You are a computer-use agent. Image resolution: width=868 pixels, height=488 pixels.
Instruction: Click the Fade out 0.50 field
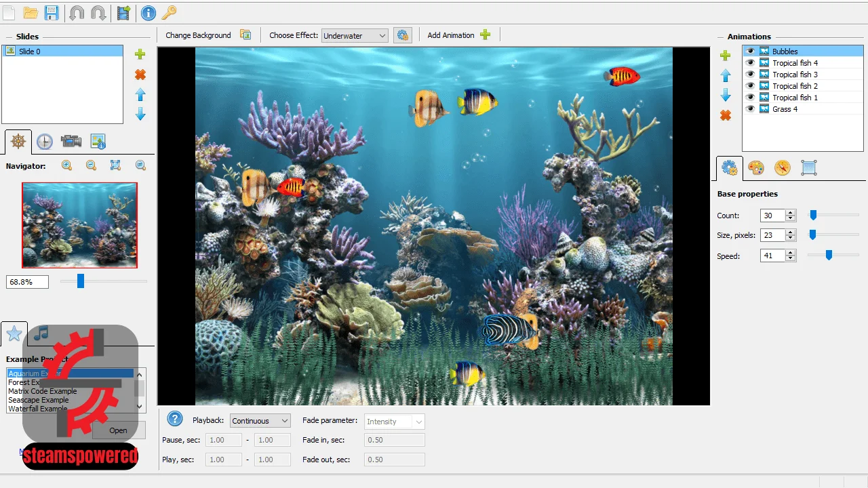395,460
